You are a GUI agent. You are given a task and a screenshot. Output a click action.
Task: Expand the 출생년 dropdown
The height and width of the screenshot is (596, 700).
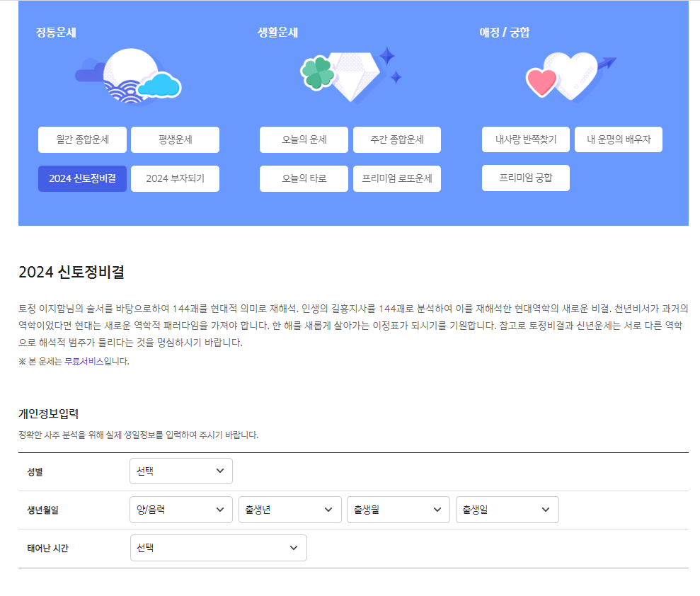[x=290, y=510]
